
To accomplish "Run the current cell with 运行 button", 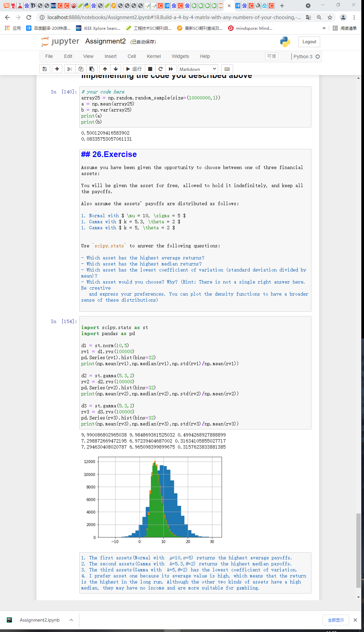I will [x=134, y=69].
